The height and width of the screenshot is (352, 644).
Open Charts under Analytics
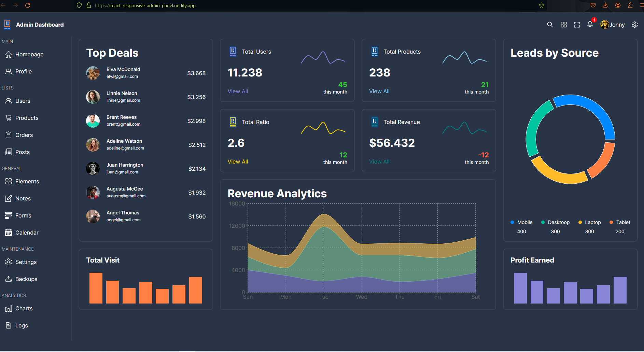coord(24,308)
